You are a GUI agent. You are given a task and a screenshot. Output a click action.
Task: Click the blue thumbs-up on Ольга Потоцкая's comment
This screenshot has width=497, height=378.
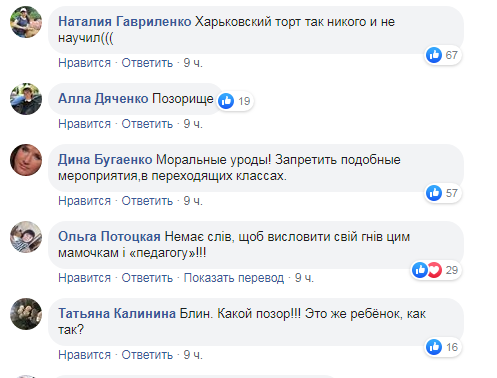[420, 270]
